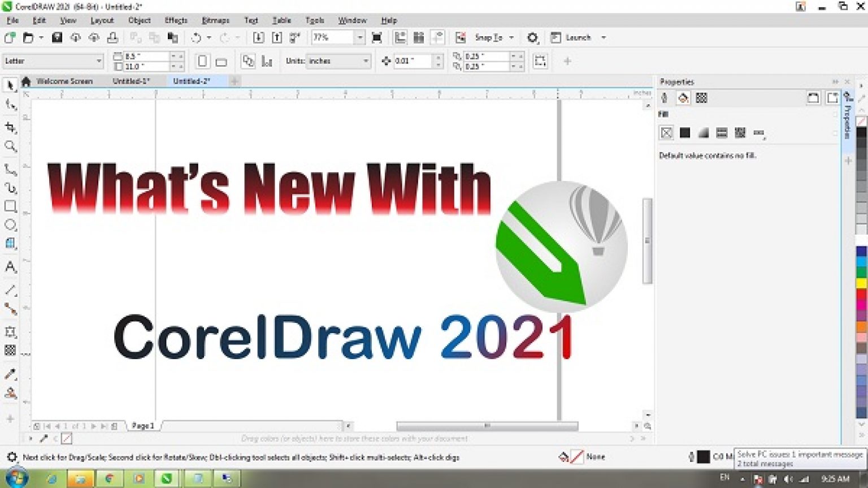Screen dimensions: 868x488
Task: Choose the Crop tool
Action: click(10, 127)
